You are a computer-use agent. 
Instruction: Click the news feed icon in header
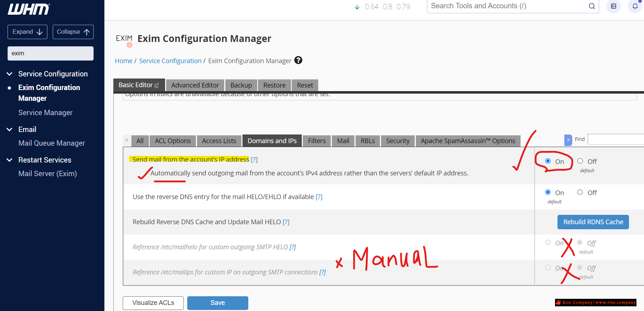point(614,6)
